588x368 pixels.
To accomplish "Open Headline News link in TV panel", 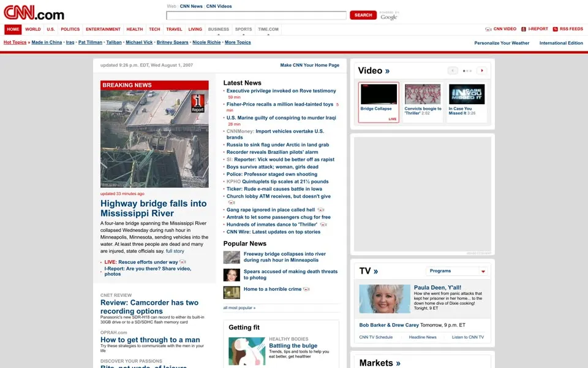I will pos(423,337).
